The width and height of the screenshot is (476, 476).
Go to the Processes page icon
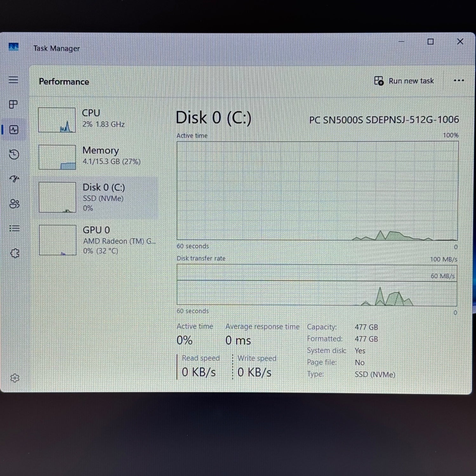pos(13,104)
